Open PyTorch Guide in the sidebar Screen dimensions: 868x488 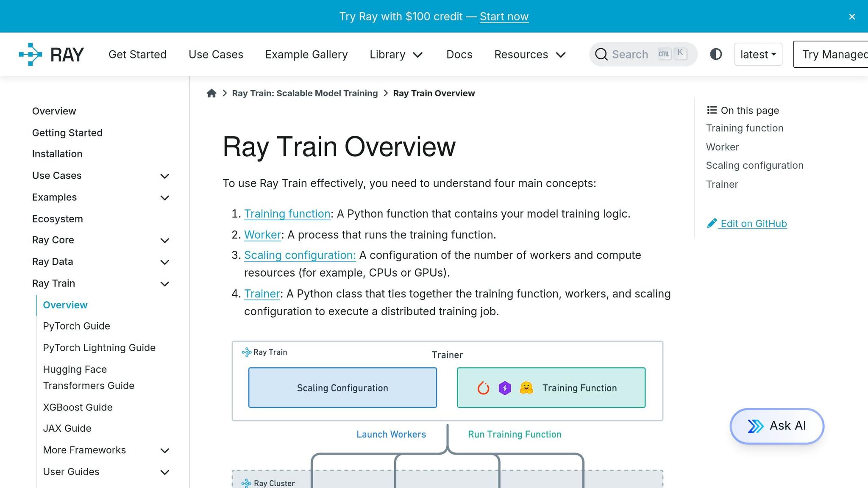(x=76, y=326)
